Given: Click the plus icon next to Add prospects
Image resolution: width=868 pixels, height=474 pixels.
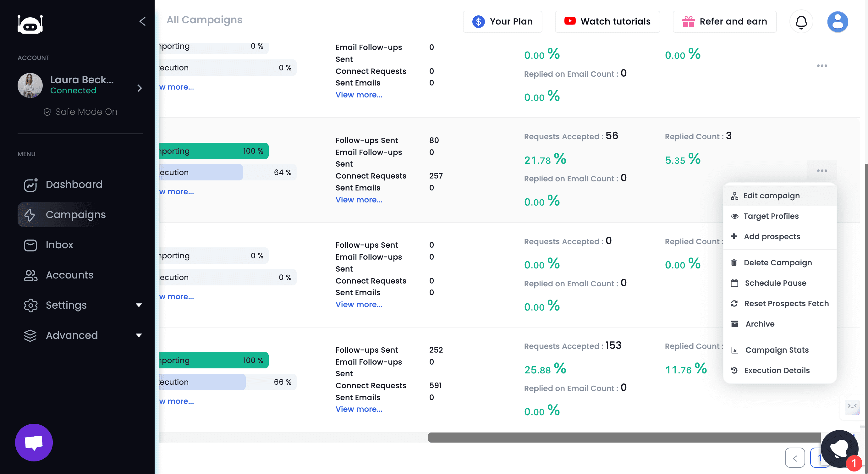Looking at the screenshot, I should 734,236.
